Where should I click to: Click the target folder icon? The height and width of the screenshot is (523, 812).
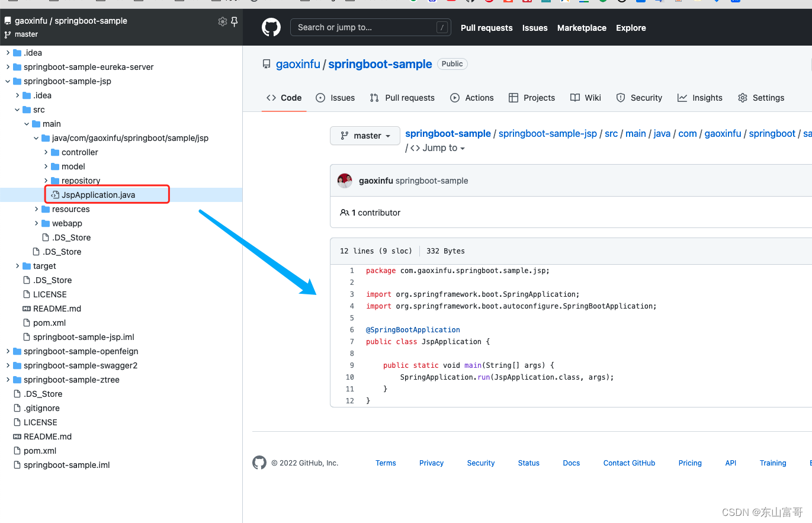pos(27,266)
